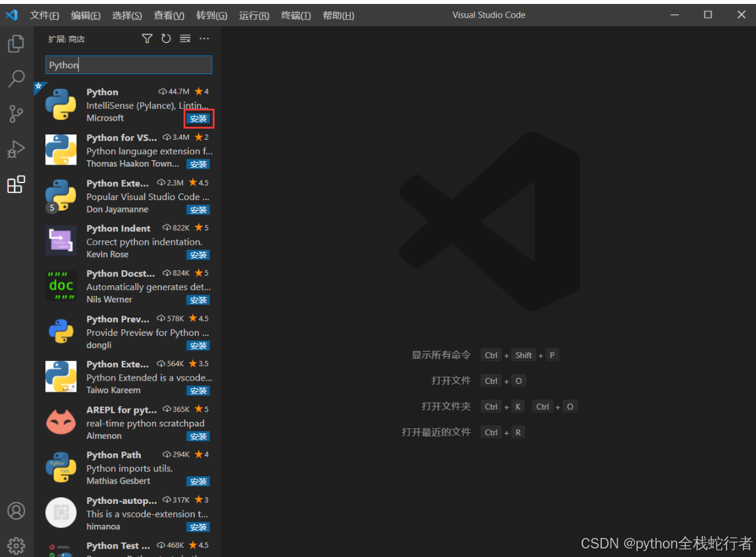Screen dimensions: 756x557
Task: Install Python Docstring Generator by Nils Werner
Action: click(198, 300)
